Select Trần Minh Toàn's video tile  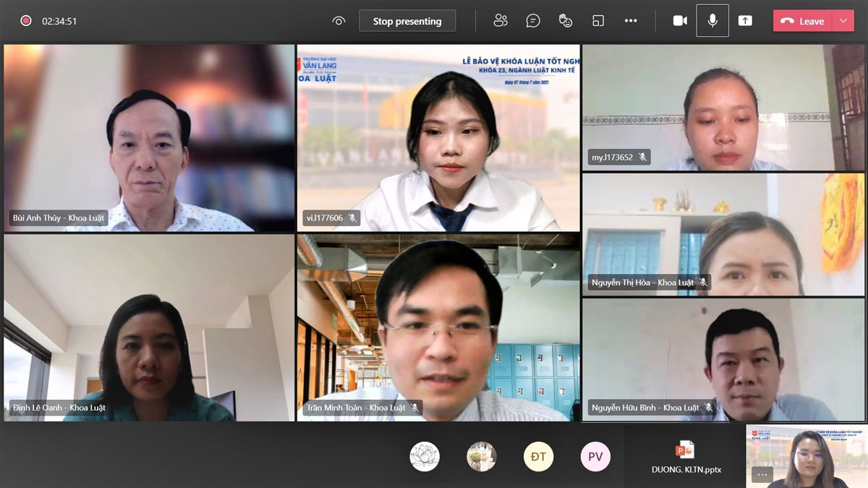(438, 328)
